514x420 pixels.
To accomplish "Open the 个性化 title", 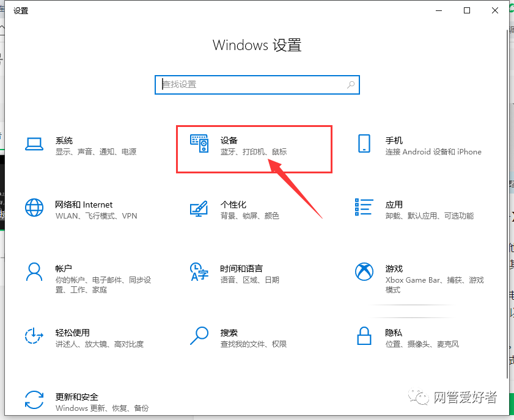I will pyautogui.click(x=233, y=205).
